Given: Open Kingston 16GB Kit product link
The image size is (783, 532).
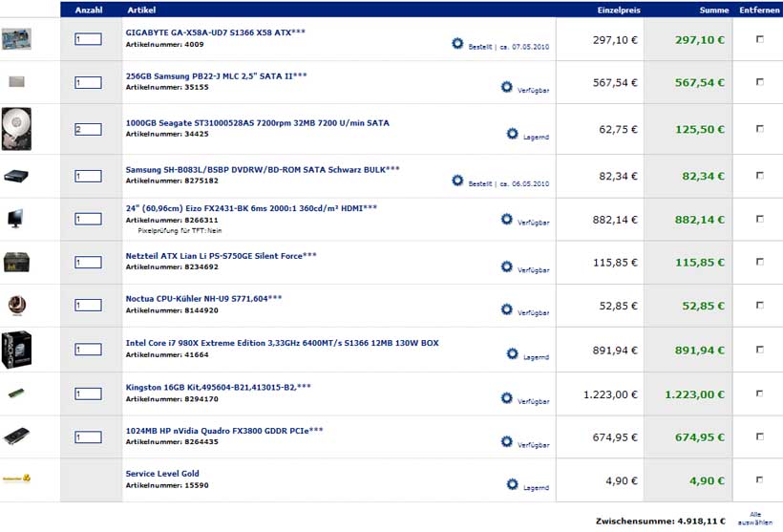Looking at the screenshot, I should (219, 387).
